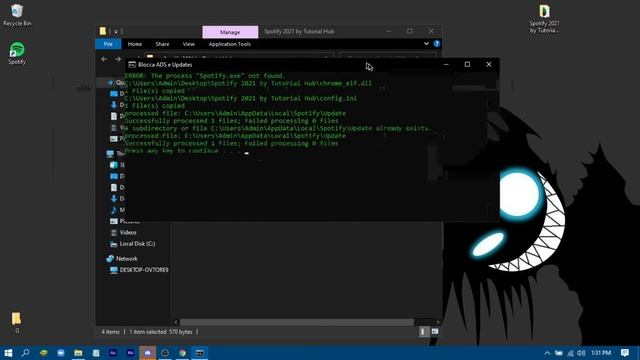Switch to the Share ribbon tab
The image size is (640, 360).
[162, 44]
